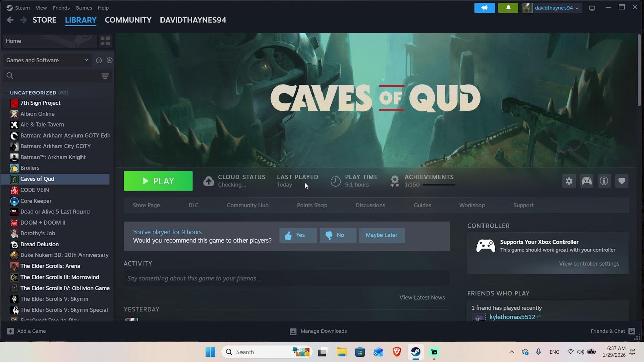The height and width of the screenshot is (362, 644).
Task: Open the Friends menu
Action: coord(61,8)
